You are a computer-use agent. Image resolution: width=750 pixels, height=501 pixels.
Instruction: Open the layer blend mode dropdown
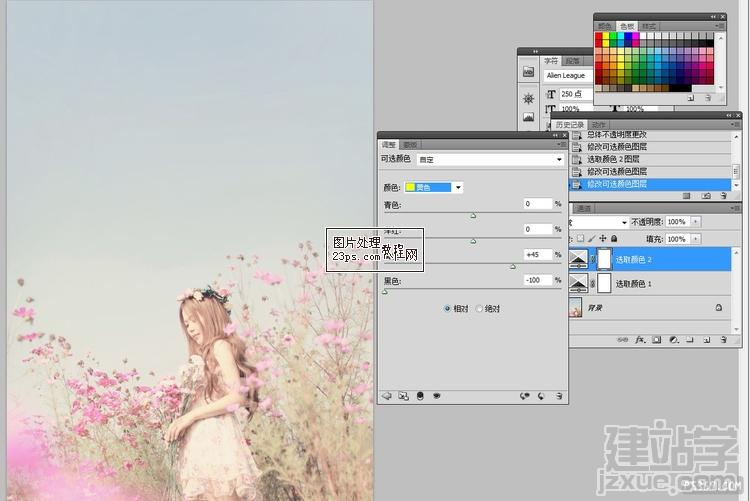[x=598, y=222]
